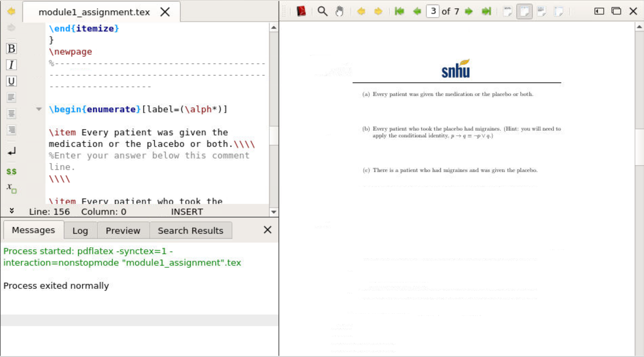This screenshot has height=357, width=644.
Task: Open the PDF viewer magnifier search tool
Action: click(322, 11)
